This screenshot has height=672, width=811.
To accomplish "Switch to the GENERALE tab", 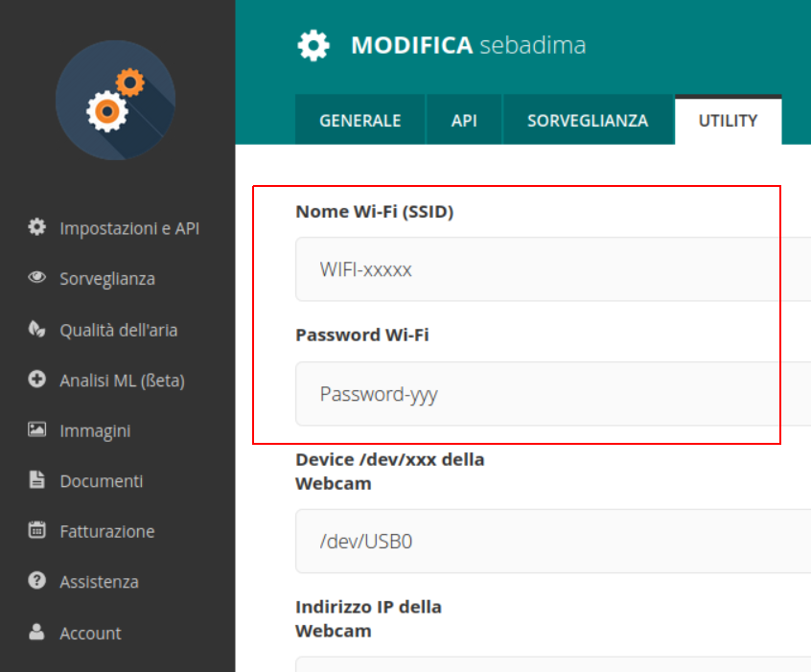I will 360,120.
